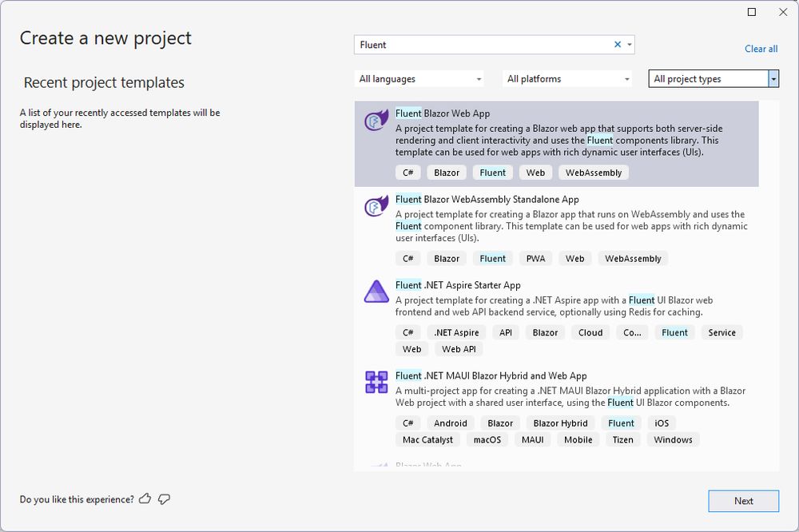
Task: Click the Fluent Blazor Web App template icon
Action: pyautogui.click(x=376, y=121)
